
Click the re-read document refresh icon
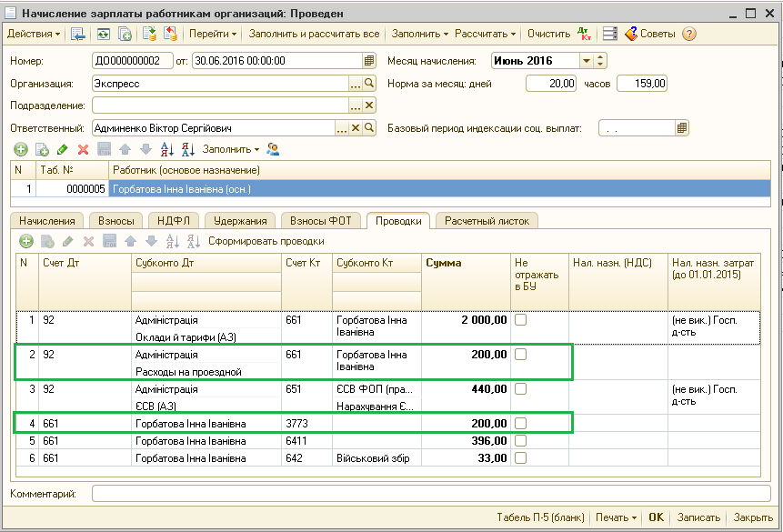pos(104,34)
